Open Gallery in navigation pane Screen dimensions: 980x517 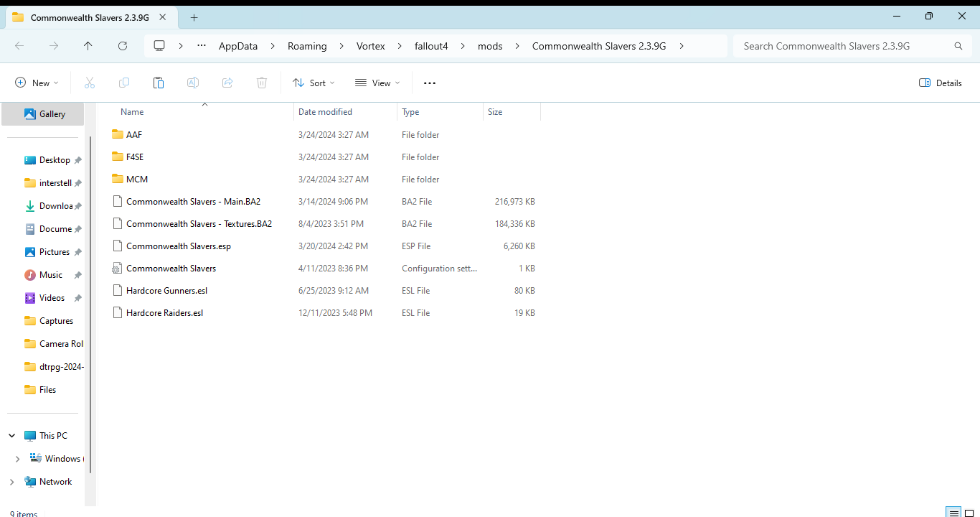(x=44, y=114)
